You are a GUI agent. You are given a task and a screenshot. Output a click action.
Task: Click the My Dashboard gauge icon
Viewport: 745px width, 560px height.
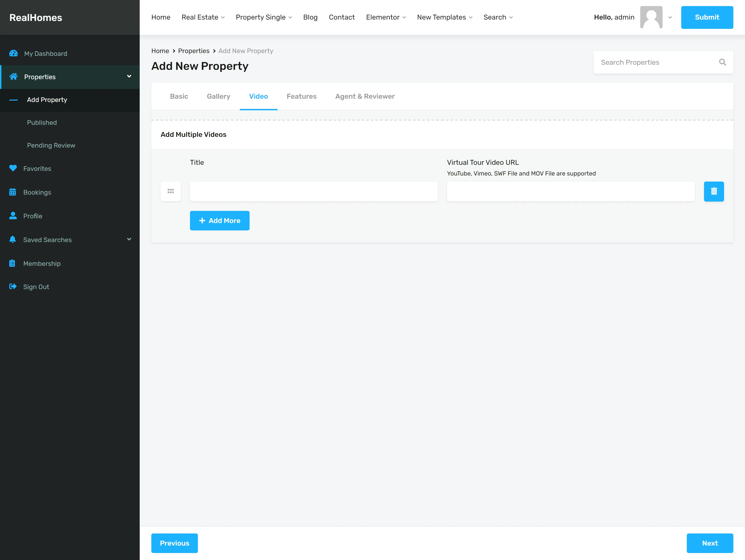pos(14,53)
